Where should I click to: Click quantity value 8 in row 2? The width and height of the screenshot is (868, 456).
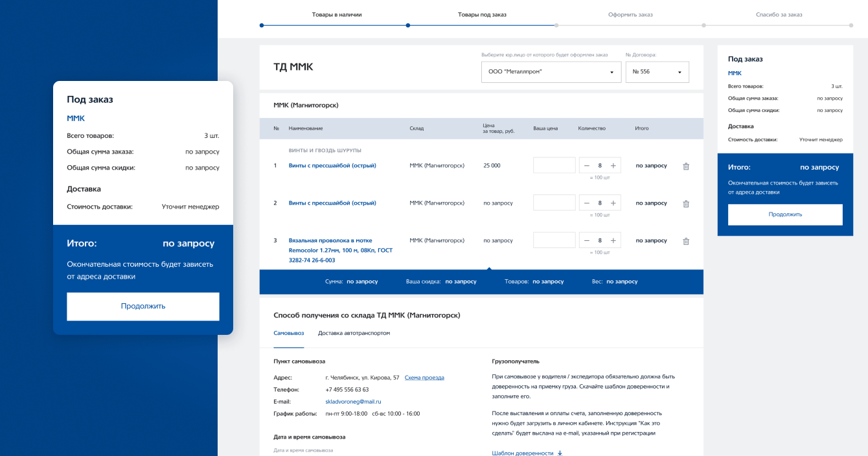click(600, 203)
